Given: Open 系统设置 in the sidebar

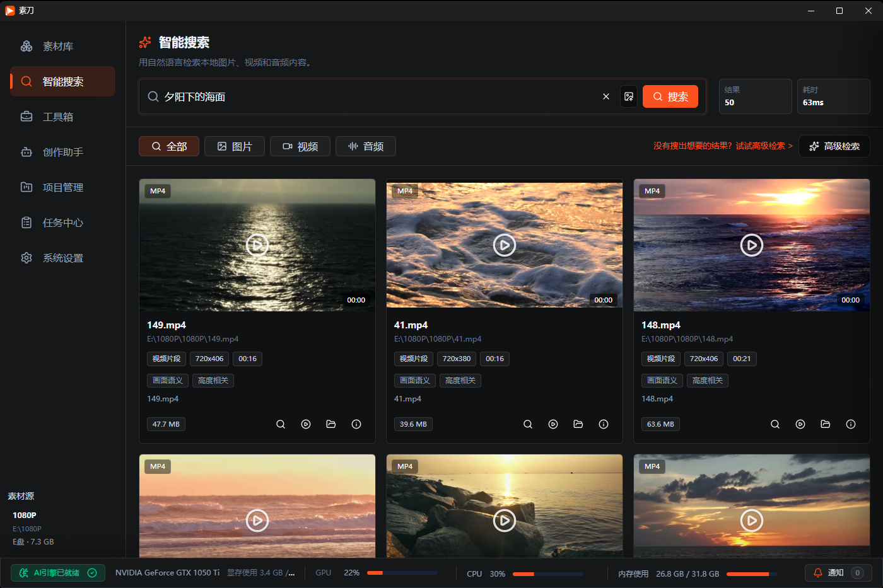Looking at the screenshot, I should pyautogui.click(x=62, y=258).
